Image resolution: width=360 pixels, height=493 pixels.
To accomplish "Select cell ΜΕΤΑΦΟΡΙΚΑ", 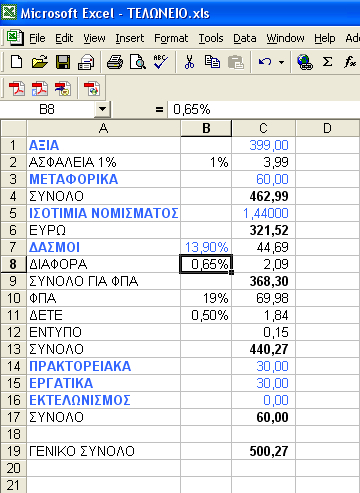I will [x=104, y=179].
